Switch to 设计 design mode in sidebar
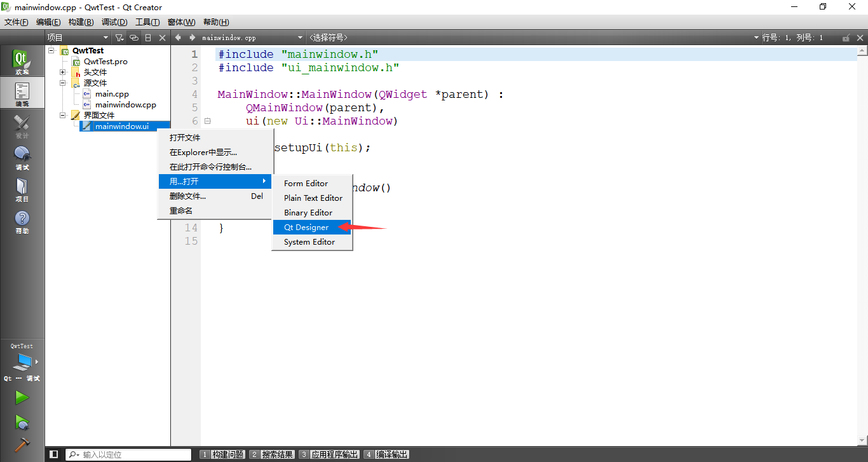Image resolution: width=868 pixels, height=462 pixels. tap(22, 126)
